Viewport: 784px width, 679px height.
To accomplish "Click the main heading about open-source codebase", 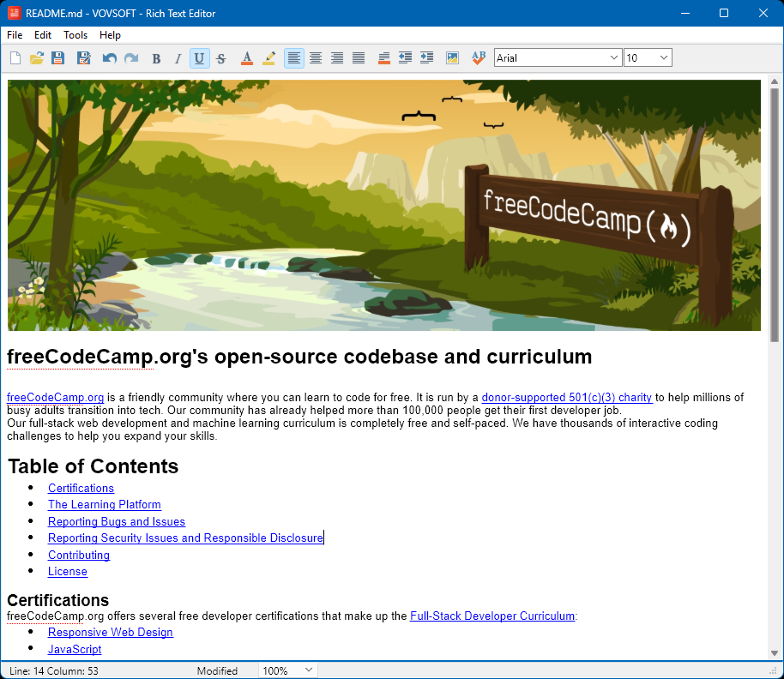I will click(x=299, y=357).
